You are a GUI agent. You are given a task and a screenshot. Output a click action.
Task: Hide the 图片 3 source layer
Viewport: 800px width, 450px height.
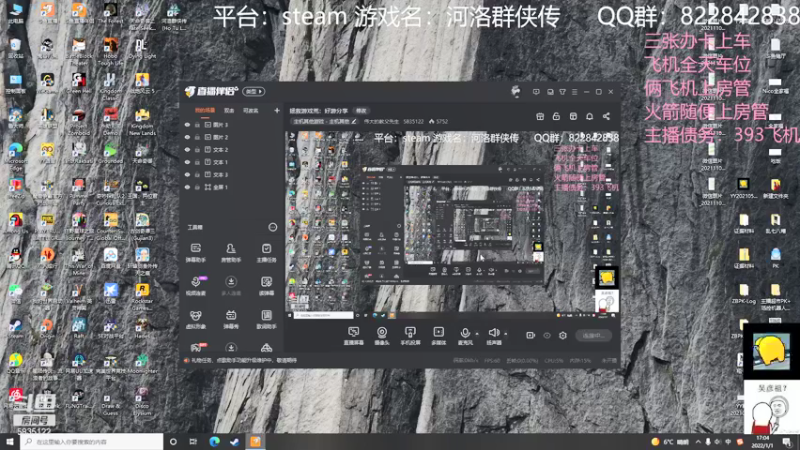tap(187, 124)
